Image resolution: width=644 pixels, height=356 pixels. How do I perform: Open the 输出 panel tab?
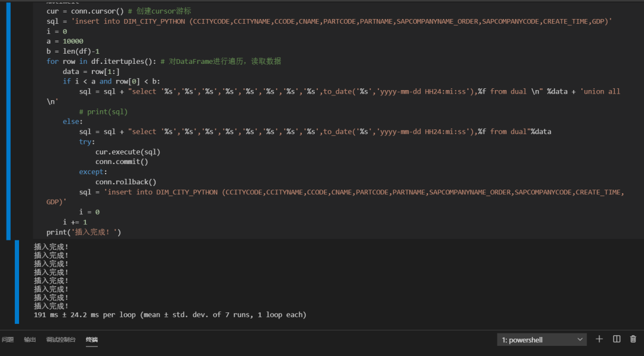tap(30, 340)
